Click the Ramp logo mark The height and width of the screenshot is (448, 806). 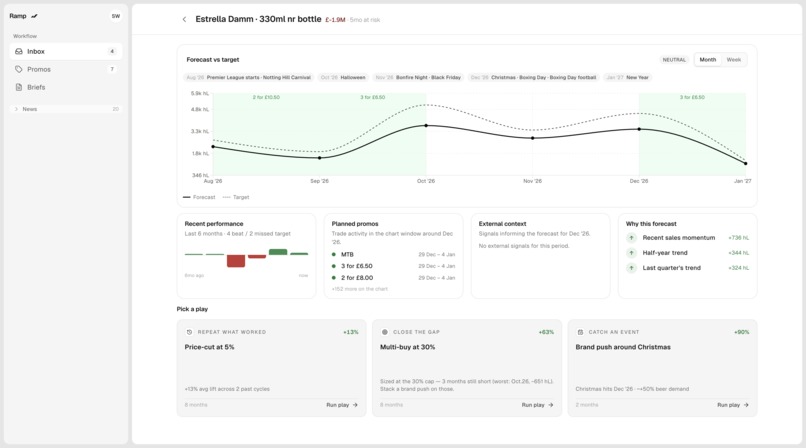tap(34, 16)
